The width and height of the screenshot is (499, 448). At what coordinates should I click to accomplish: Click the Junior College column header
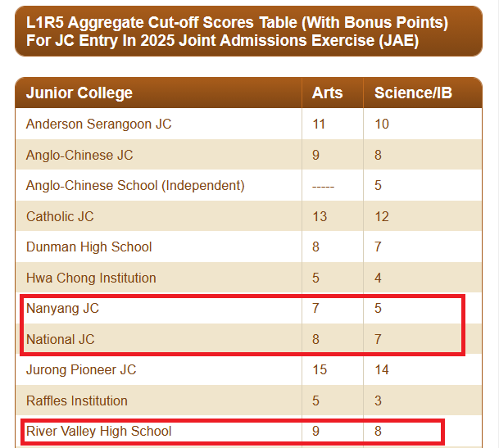coord(79,93)
